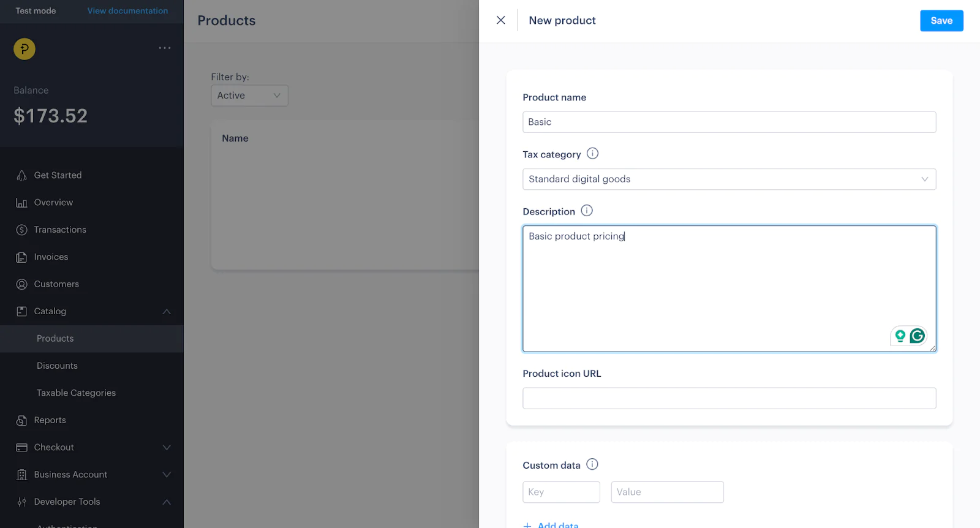The width and height of the screenshot is (980, 528).
Task: Click the Customers person icon
Action: [x=21, y=284]
